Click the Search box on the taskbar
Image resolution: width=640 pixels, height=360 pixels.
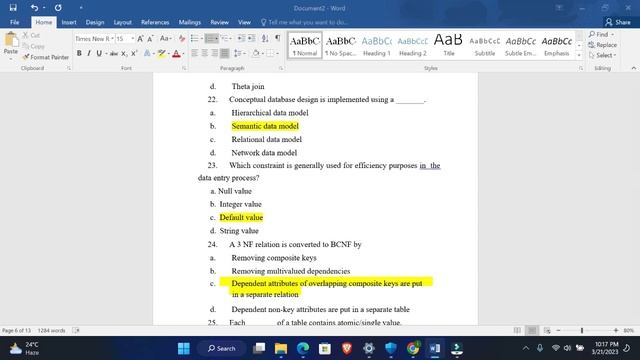click(x=222, y=348)
